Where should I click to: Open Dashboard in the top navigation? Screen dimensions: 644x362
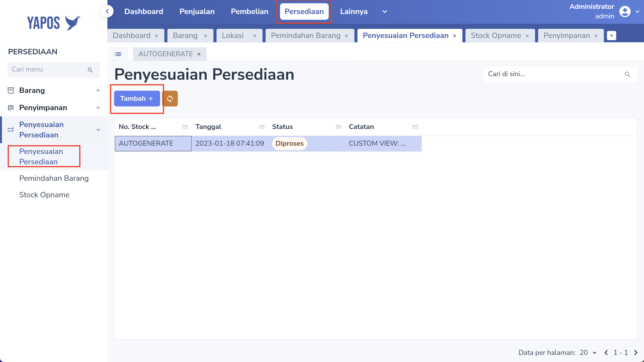tap(144, 12)
